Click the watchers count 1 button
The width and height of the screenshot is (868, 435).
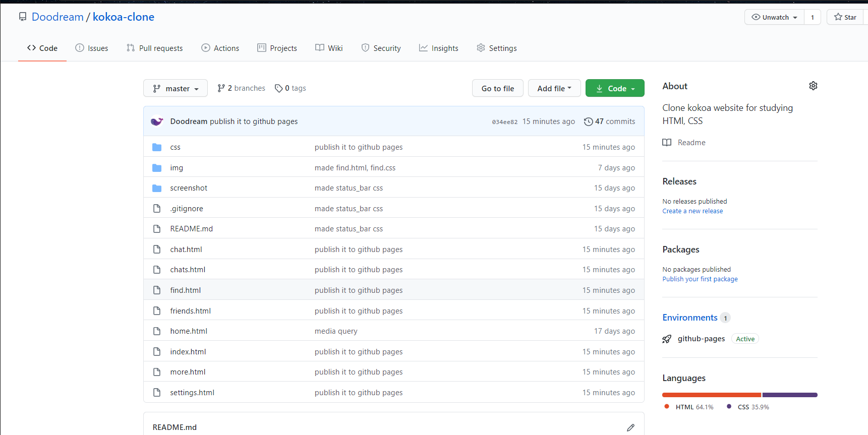813,17
